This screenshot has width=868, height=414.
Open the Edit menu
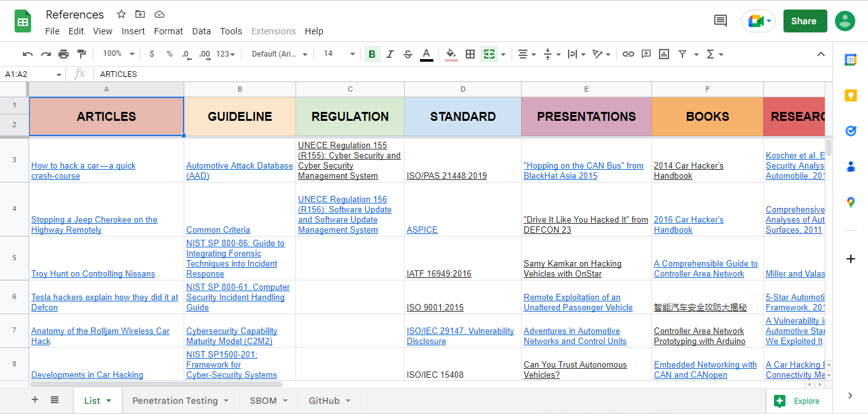coord(76,31)
